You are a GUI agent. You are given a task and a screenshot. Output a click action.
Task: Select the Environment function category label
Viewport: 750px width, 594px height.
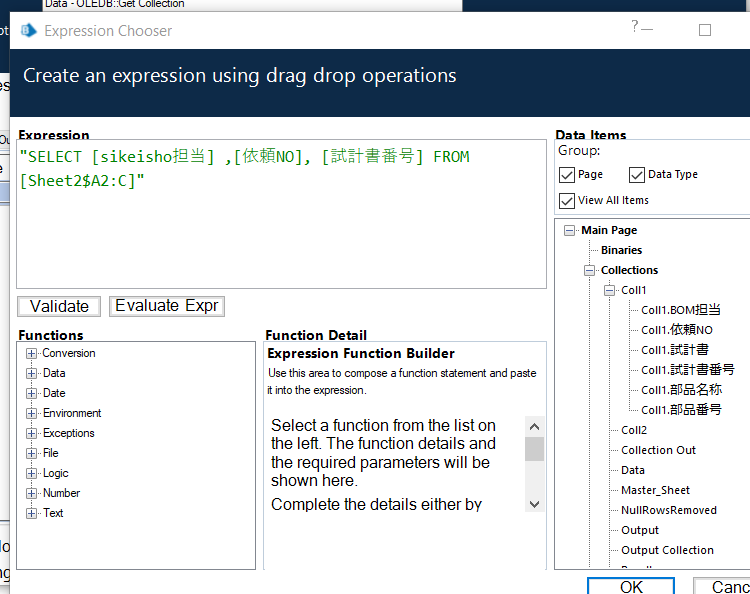[x=72, y=413]
